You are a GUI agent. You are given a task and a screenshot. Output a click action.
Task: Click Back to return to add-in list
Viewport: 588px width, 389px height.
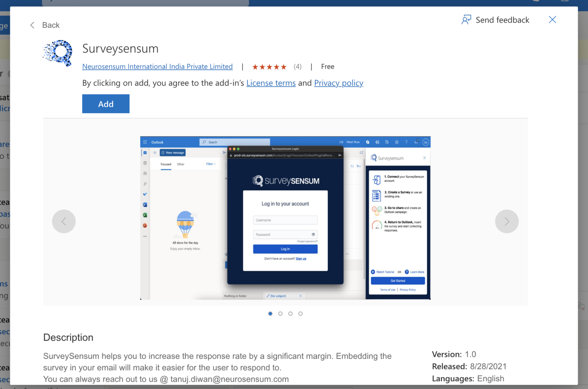(x=52, y=25)
